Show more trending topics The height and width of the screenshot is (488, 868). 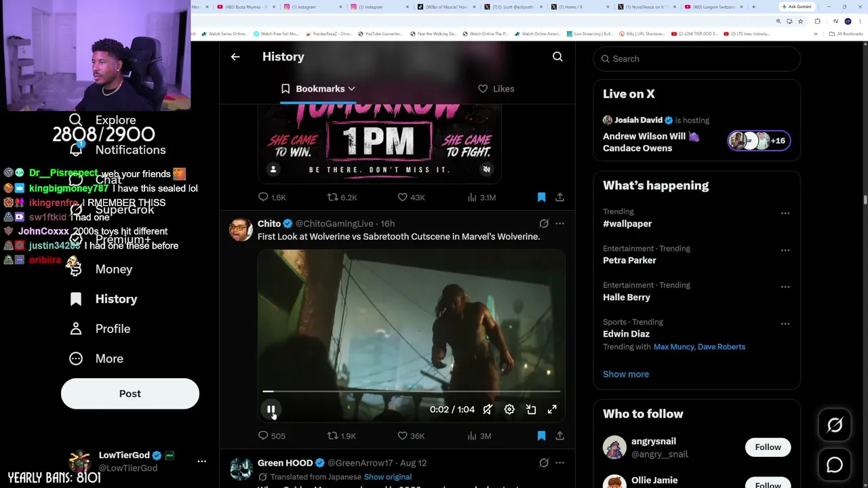[626, 374]
